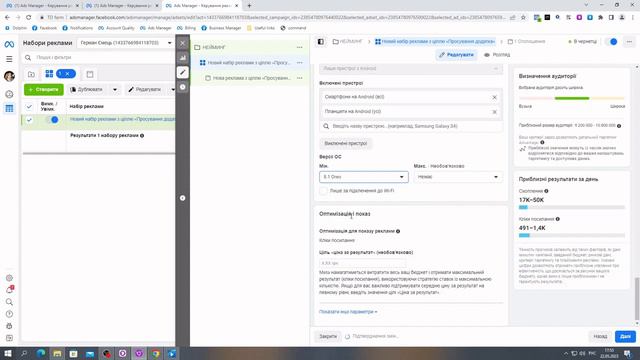Screen dimensions: 640x360
Task: Remove the Android smartphones device entry
Action: [x=494, y=97]
